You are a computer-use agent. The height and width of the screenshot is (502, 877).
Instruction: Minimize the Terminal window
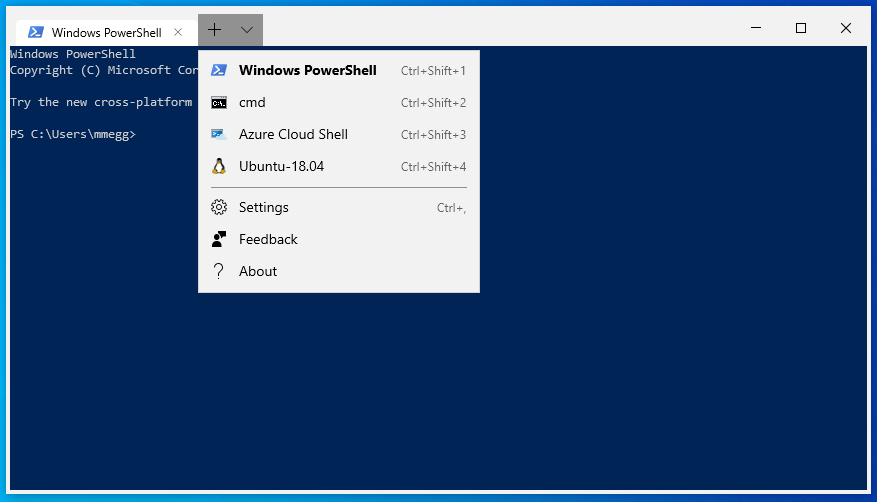coord(756,27)
